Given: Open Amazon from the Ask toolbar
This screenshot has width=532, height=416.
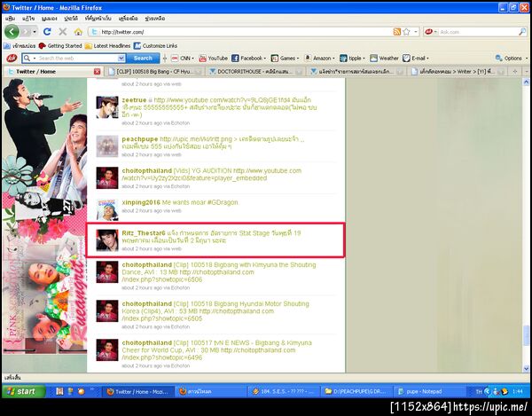Looking at the screenshot, I should pyautogui.click(x=319, y=59).
